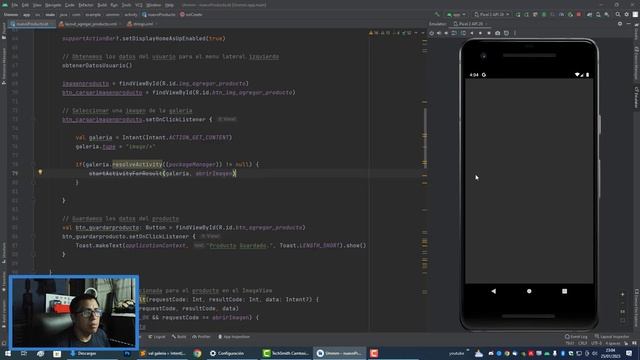Rotate the emulator left
The height and width of the screenshot is (360, 640).
[x=454, y=33]
